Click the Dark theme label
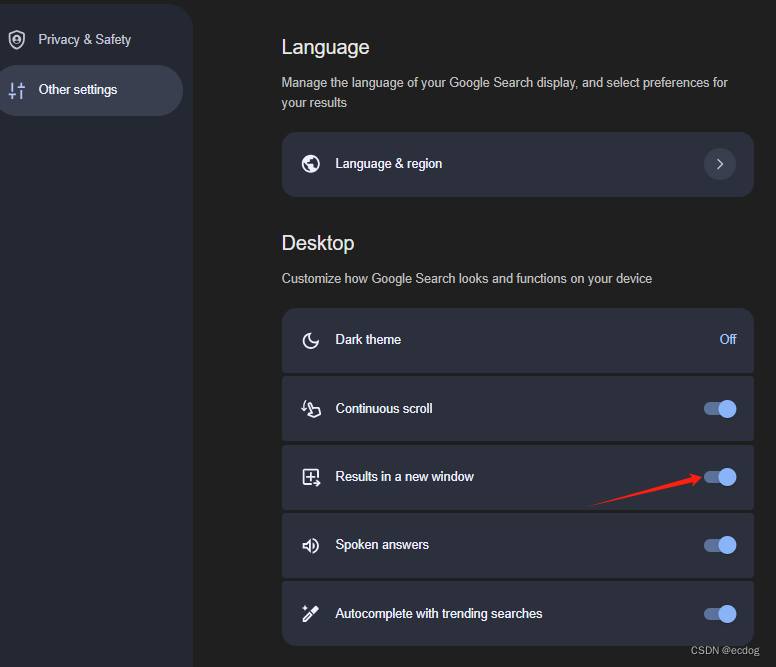776x667 pixels. click(x=368, y=339)
